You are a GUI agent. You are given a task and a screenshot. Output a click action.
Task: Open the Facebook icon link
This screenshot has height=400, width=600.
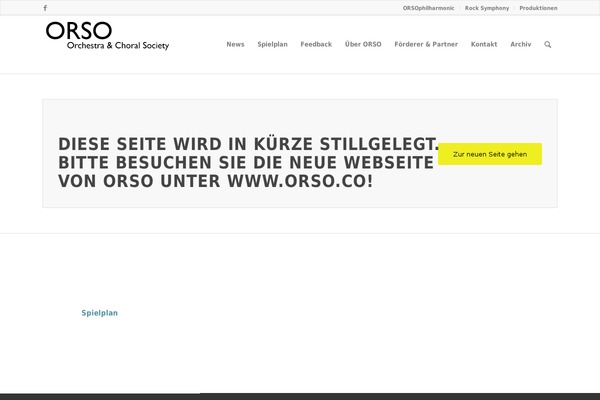coord(45,8)
